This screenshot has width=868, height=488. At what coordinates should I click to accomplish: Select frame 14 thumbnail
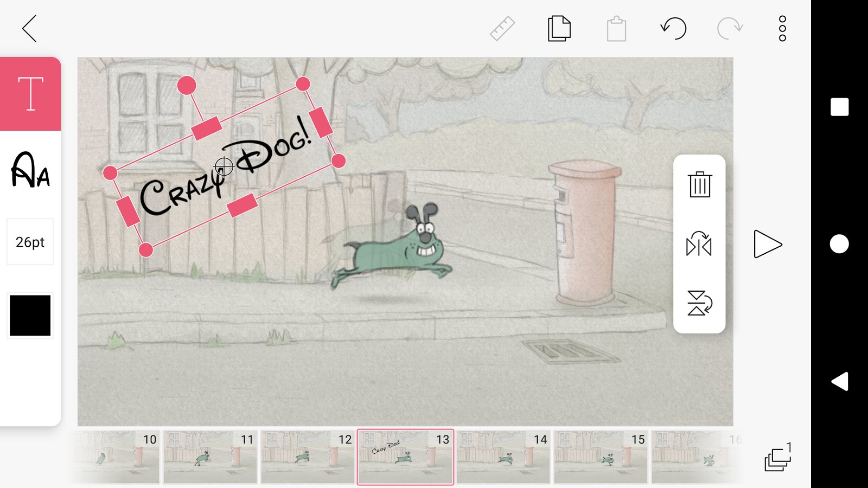503,457
